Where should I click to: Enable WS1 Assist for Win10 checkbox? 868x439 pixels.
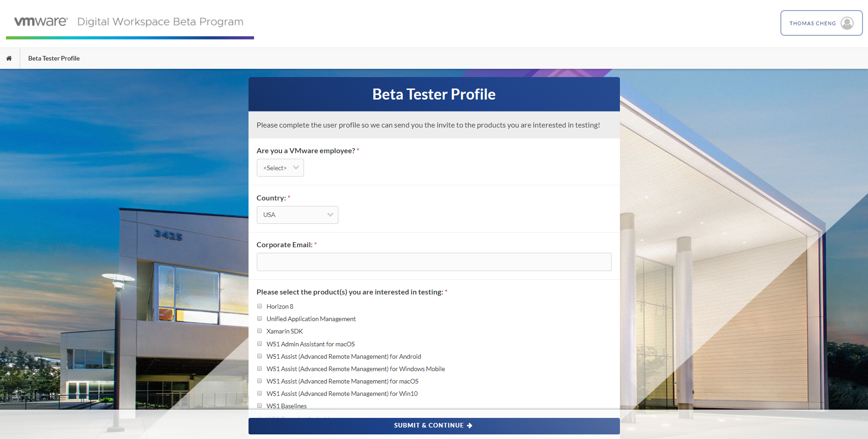[260, 393]
